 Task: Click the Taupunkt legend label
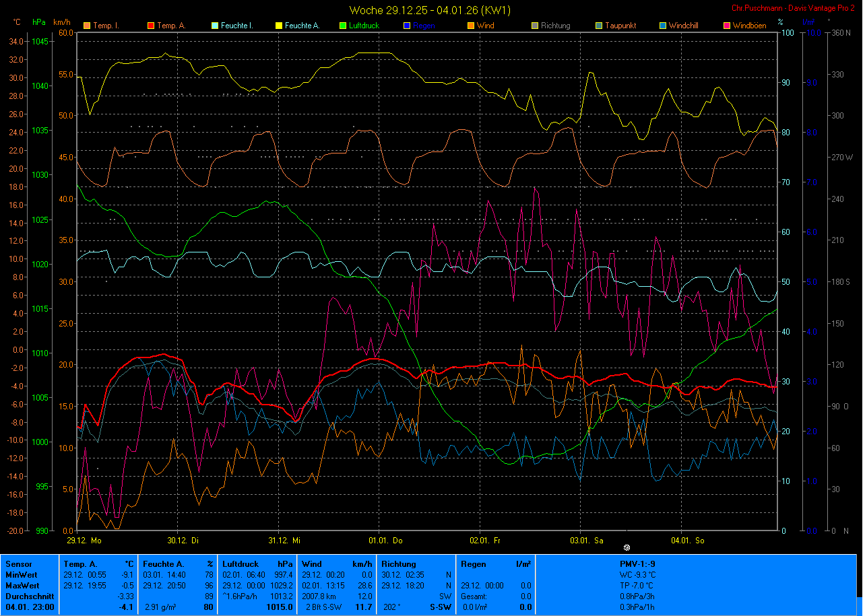pyautogui.click(x=620, y=26)
